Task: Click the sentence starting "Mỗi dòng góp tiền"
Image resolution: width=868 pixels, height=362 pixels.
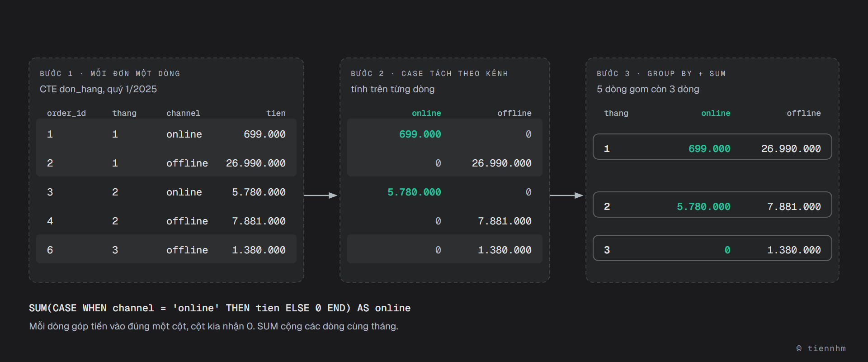Action: (x=213, y=326)
